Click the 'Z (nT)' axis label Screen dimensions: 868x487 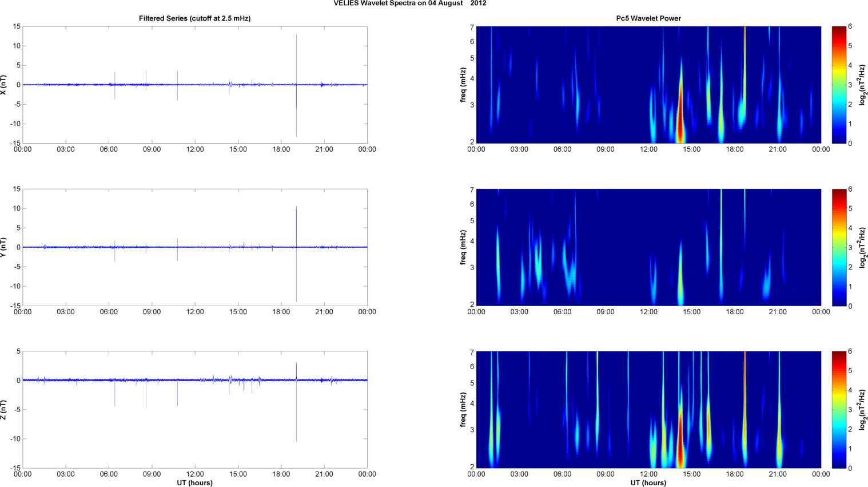tap(3, 410)
